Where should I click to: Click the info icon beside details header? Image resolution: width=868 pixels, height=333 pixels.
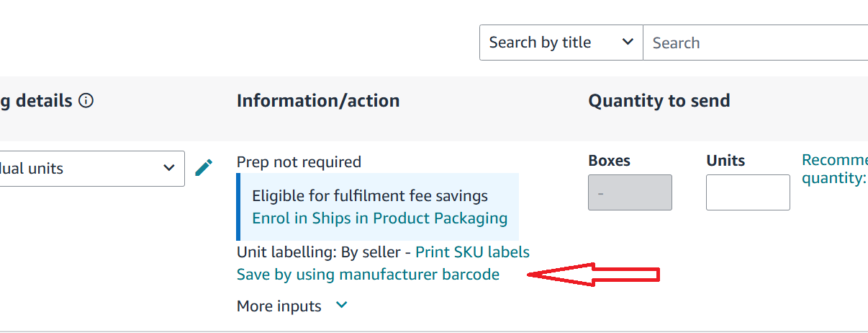coord(86,101)
